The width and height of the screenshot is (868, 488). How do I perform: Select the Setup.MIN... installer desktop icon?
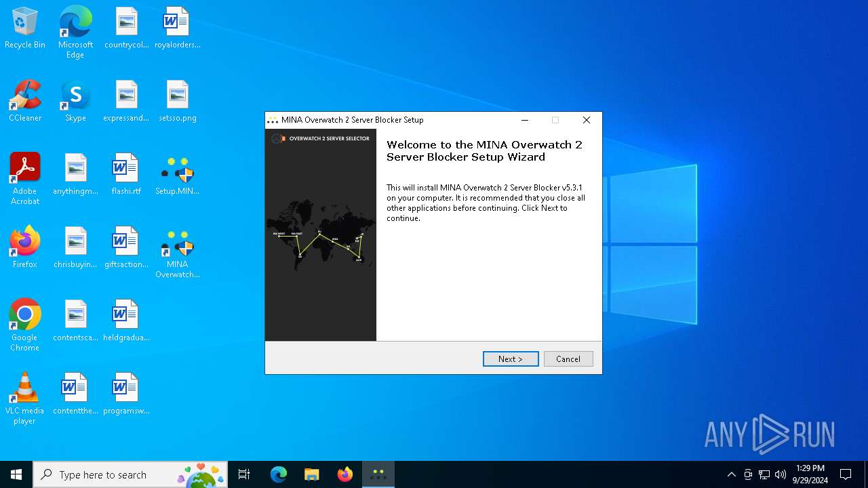pos(177,175)
